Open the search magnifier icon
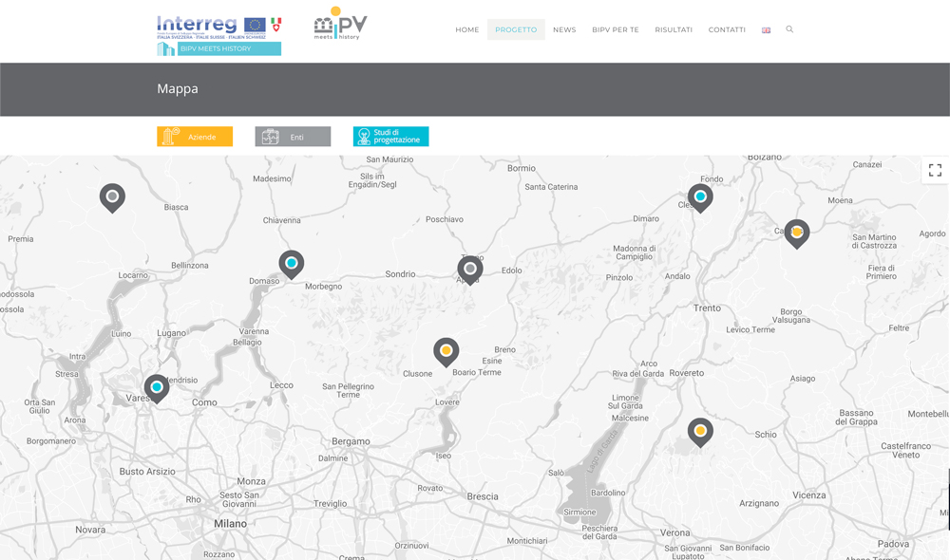The width and height of the screenshot is (950, 560). (789, 29)
